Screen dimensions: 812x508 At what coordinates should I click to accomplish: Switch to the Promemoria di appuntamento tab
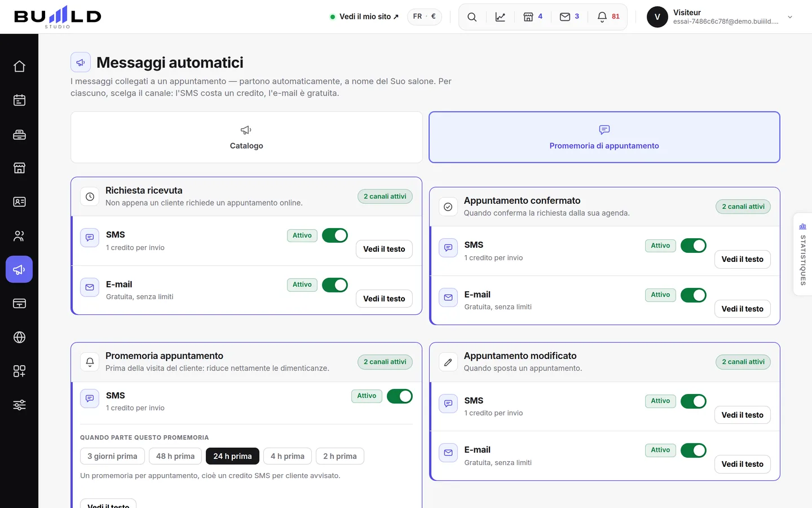[x=604, y=137]
